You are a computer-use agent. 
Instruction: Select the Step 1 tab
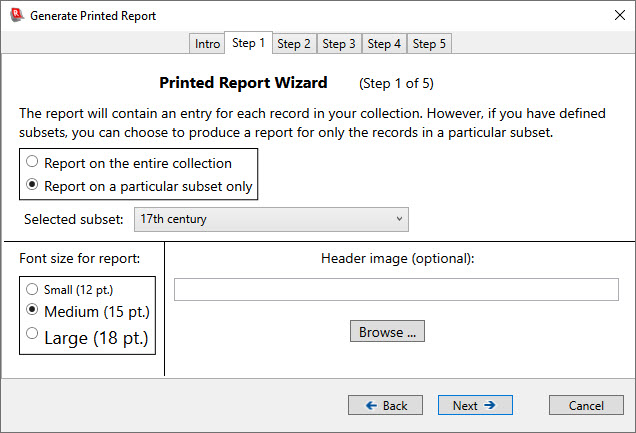(x=248, y=43)
